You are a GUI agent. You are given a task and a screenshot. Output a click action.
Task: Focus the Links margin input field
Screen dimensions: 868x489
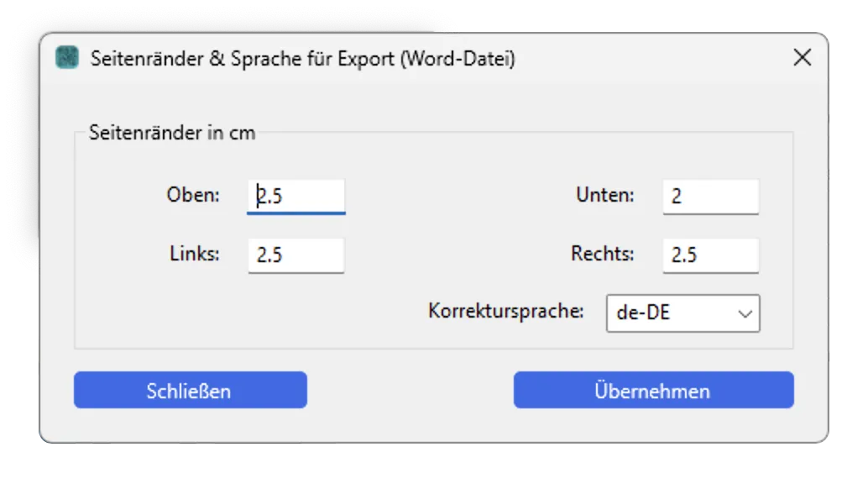coord(296,255)
